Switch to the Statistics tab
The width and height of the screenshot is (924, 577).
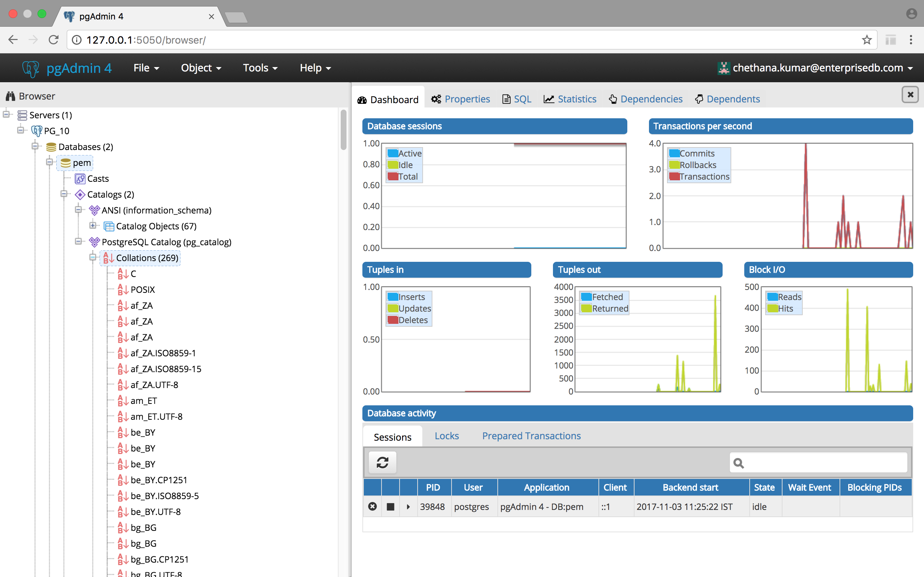click(x=570, y=99)
